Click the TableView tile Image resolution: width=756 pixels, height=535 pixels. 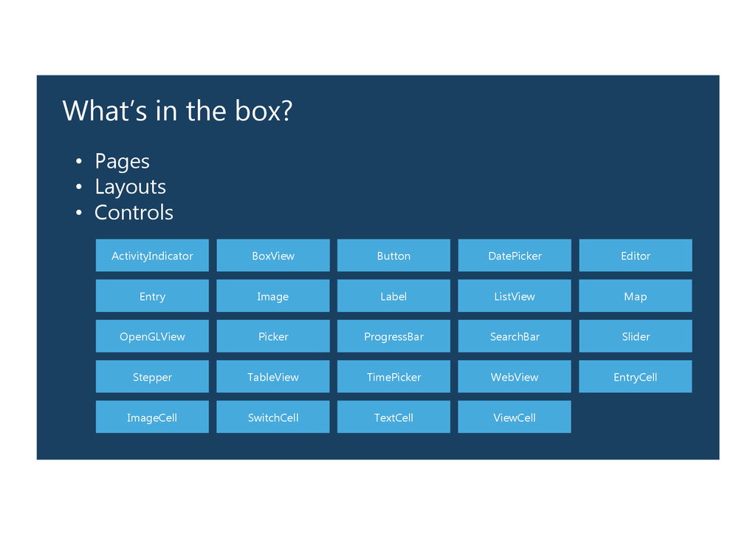click(x=273, y=376)
